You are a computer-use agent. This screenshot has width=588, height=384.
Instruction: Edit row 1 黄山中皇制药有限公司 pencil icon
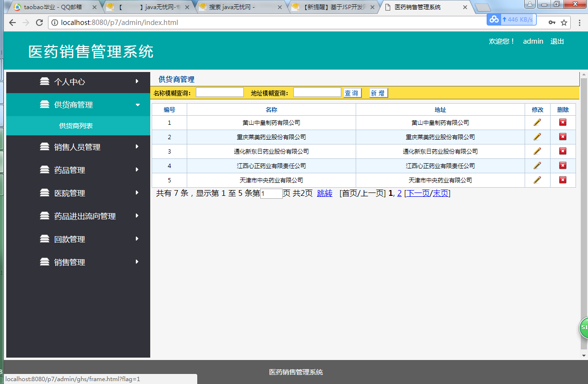click(537, 122)
